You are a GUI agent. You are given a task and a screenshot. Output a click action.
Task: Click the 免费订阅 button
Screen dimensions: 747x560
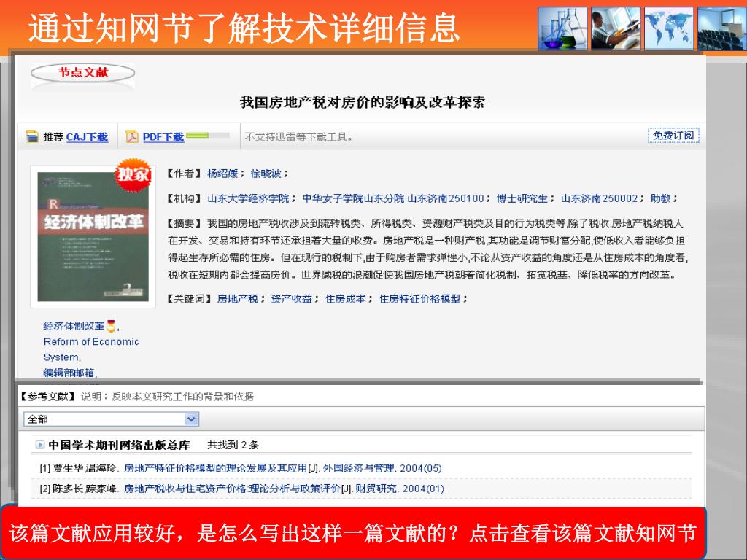point(673,135)
